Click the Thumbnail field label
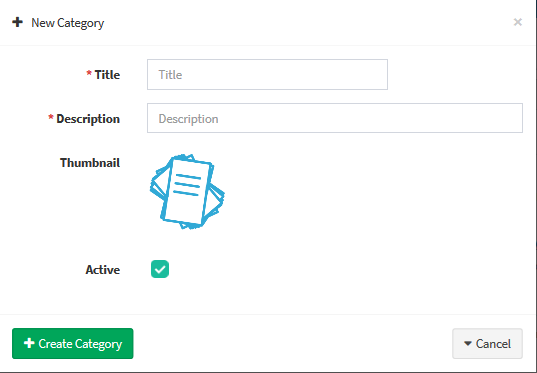 [90, 163]
